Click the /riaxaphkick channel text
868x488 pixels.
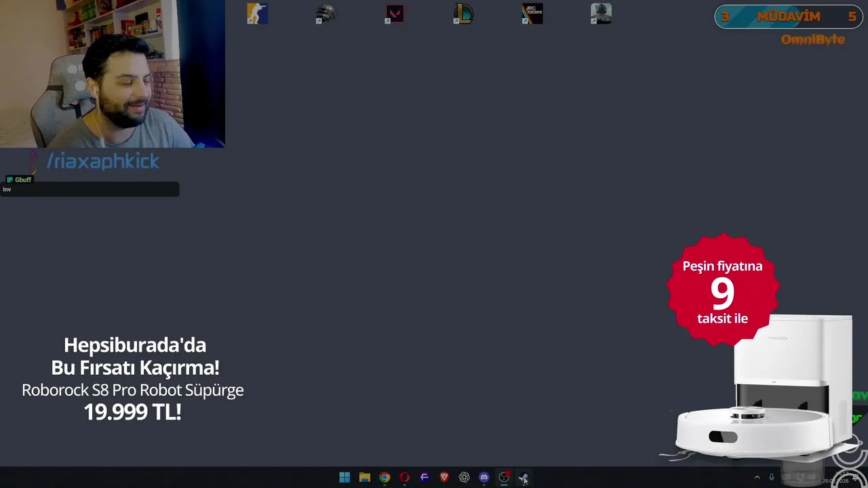click(x=102, y=161)
